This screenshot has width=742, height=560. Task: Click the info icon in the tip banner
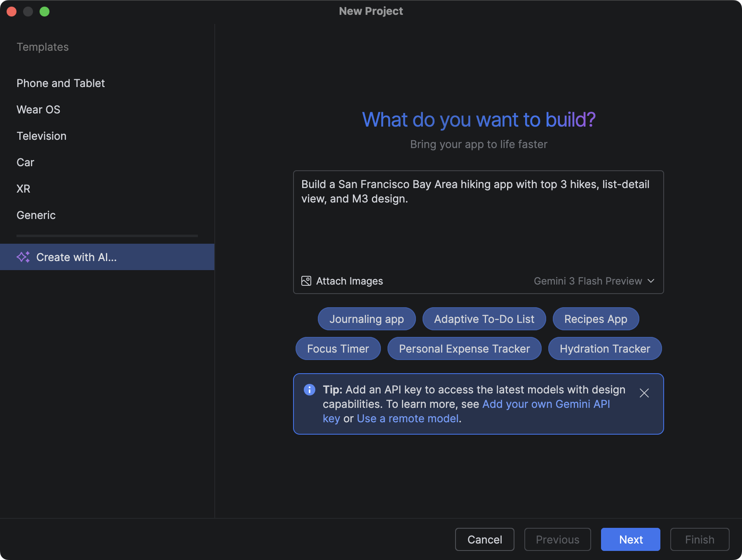tap(309, 390)
